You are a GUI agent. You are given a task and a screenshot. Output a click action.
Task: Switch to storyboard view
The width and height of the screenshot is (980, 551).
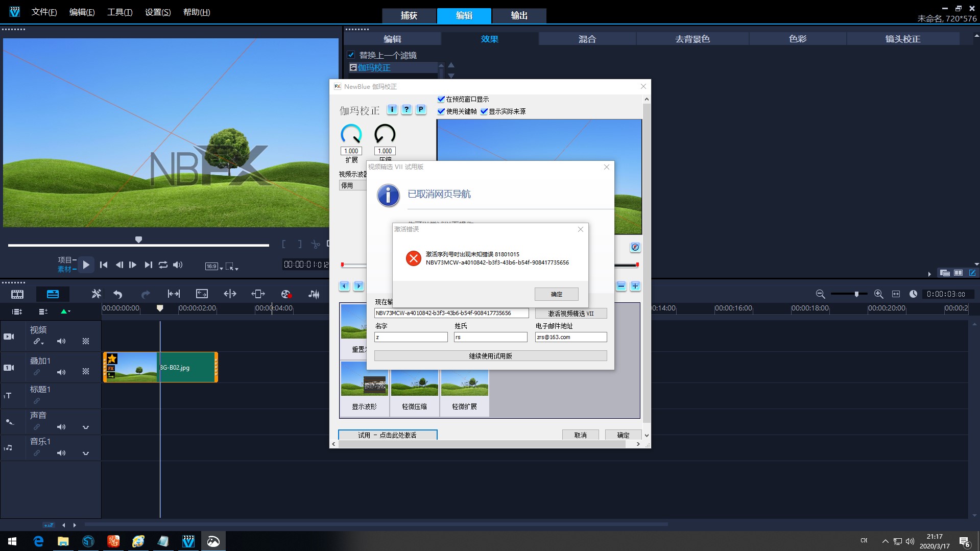point(17,294)
